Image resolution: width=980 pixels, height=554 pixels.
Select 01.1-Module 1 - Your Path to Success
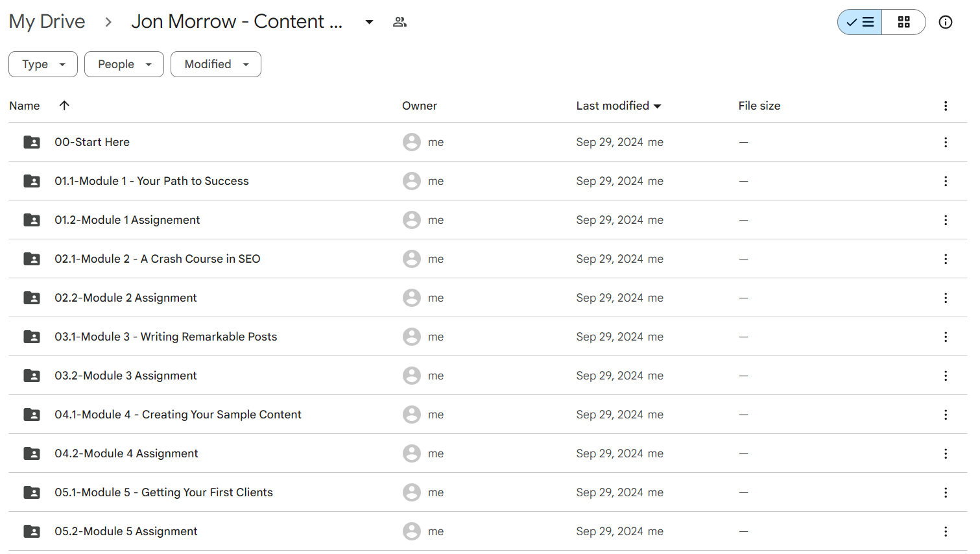(152, 181)
